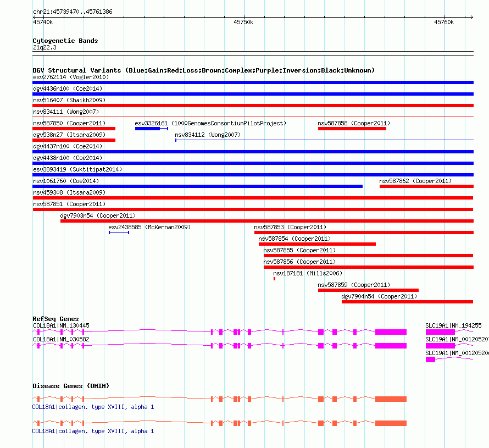Click the esv2438585 (McKernan2009) blue feature
The width and height of the screenshot is (489, 448).
[x=119, y=233]
